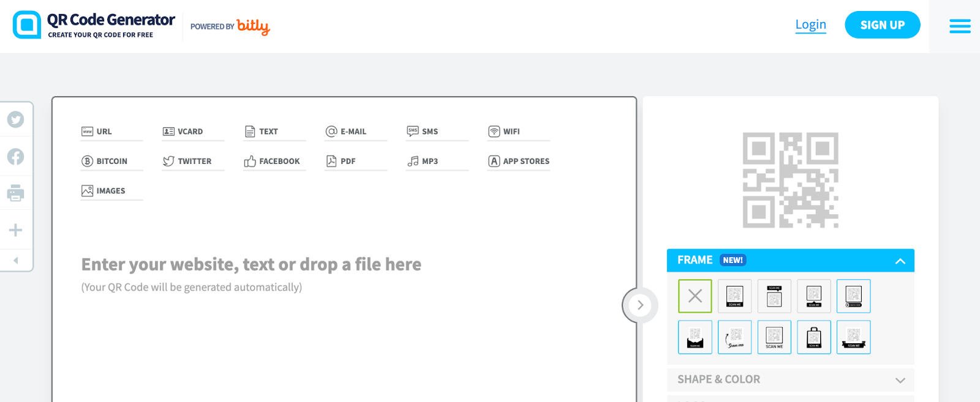Click the round next-arrow button
The width and height of the screenshot is (980, 402).
click(x=640, y=305)
